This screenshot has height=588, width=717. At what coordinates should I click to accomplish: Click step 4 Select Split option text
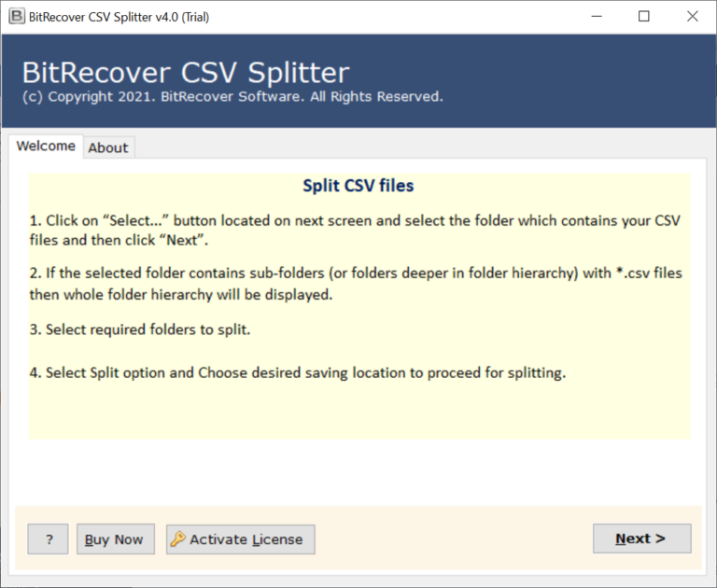(298, 373)
